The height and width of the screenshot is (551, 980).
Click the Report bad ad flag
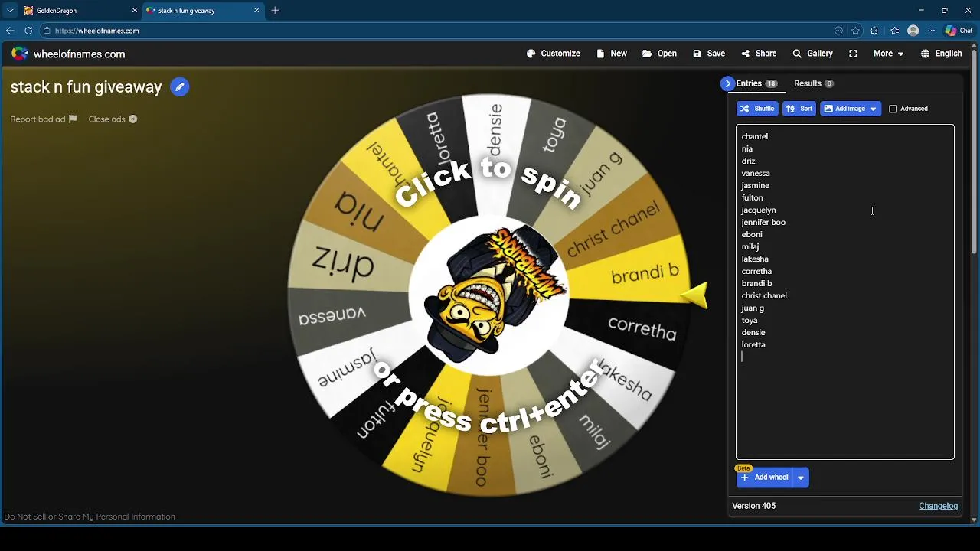(44, 119)
